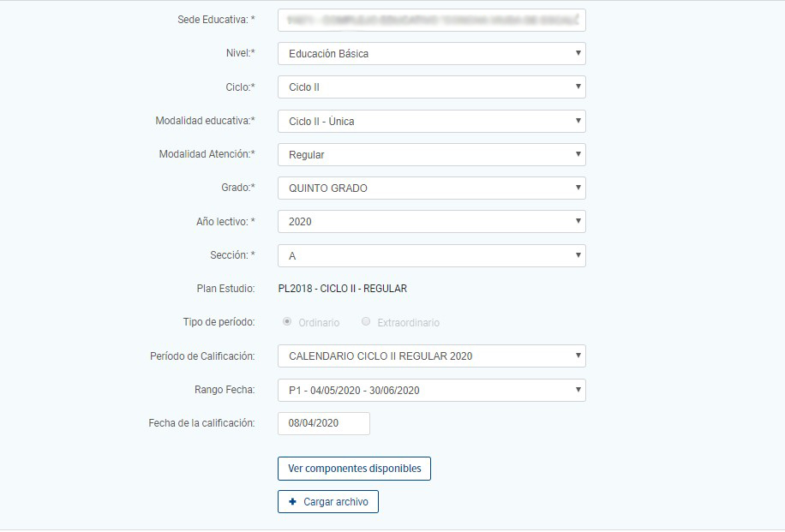Expand the Período de Calificación dropdown
785x532 pixels.
(431, 356)
